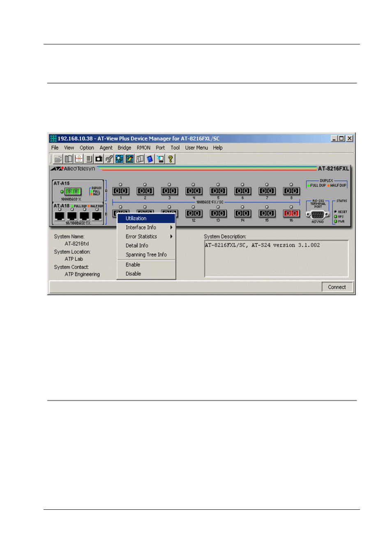Select fiber port 14 on the switch
The height and width of the screenshot is (555, 392).
click(x=242, y=213)
